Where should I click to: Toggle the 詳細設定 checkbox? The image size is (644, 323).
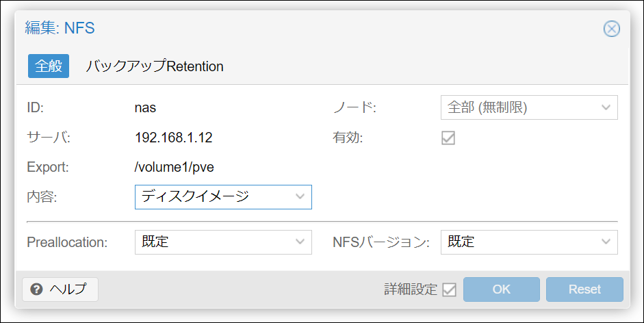click(449, 289)
